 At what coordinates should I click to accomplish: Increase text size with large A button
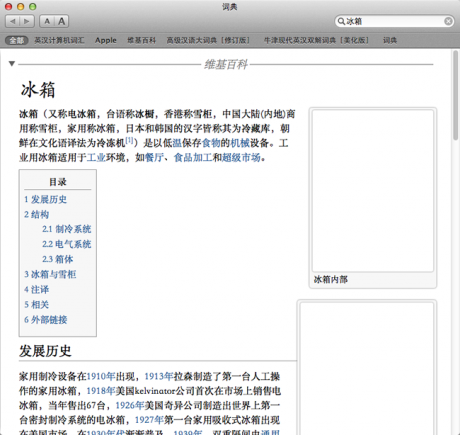click(x=62, y=21)
